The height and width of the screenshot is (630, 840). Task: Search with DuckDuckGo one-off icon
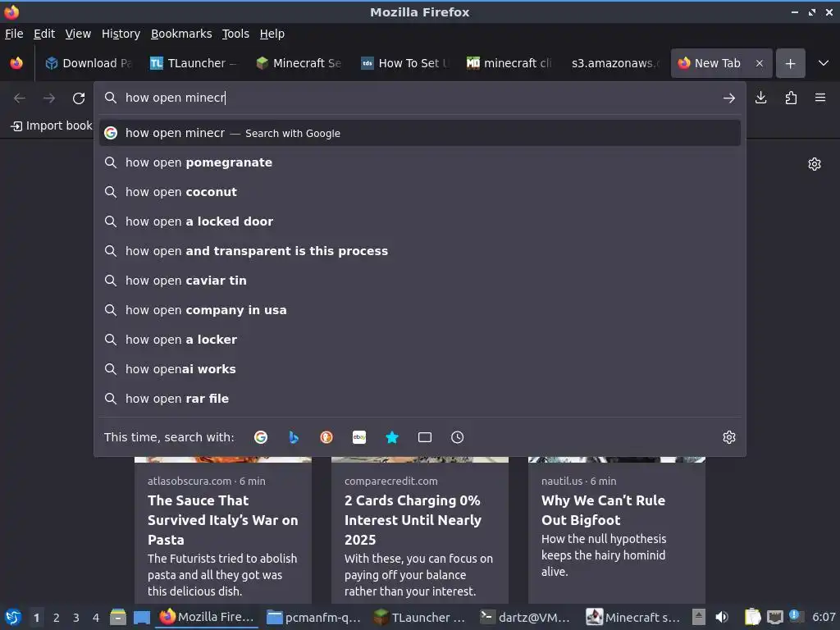pos(326,437)
